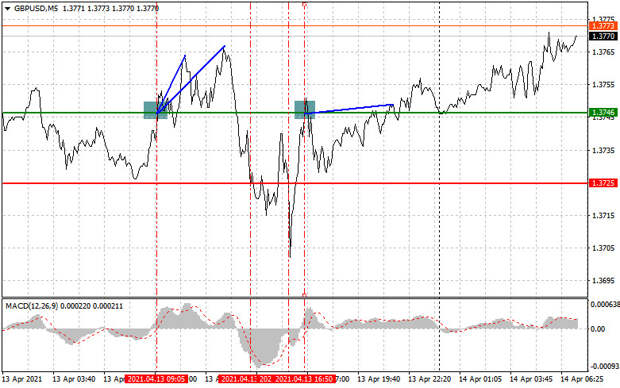Select the long blue trendline to the peak
This screenshot has height=388, width=620.
[191, 79]
